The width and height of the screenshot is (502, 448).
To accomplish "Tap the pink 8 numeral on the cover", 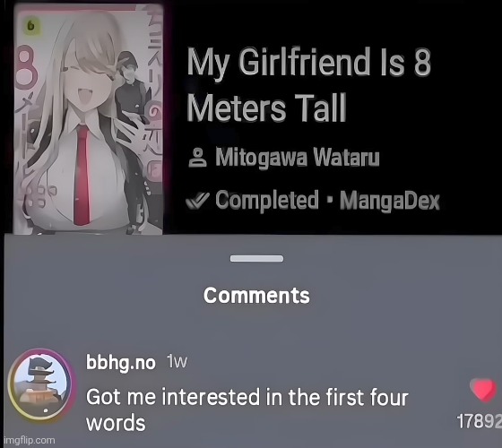I will coord(26,68).
